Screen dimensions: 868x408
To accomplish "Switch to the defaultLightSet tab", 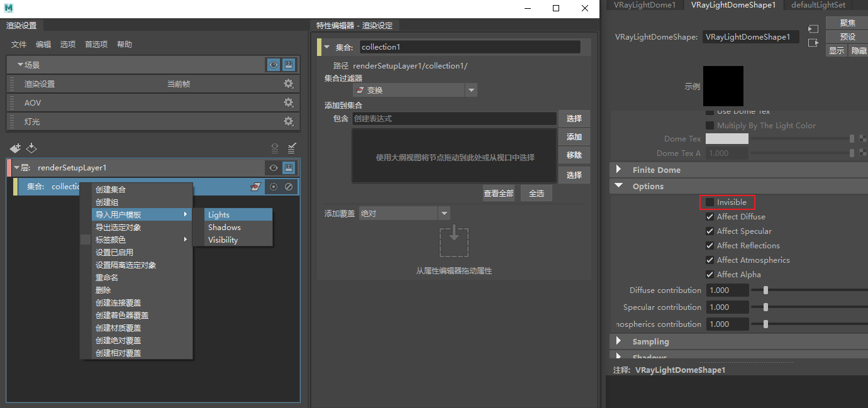I will 818,5.
